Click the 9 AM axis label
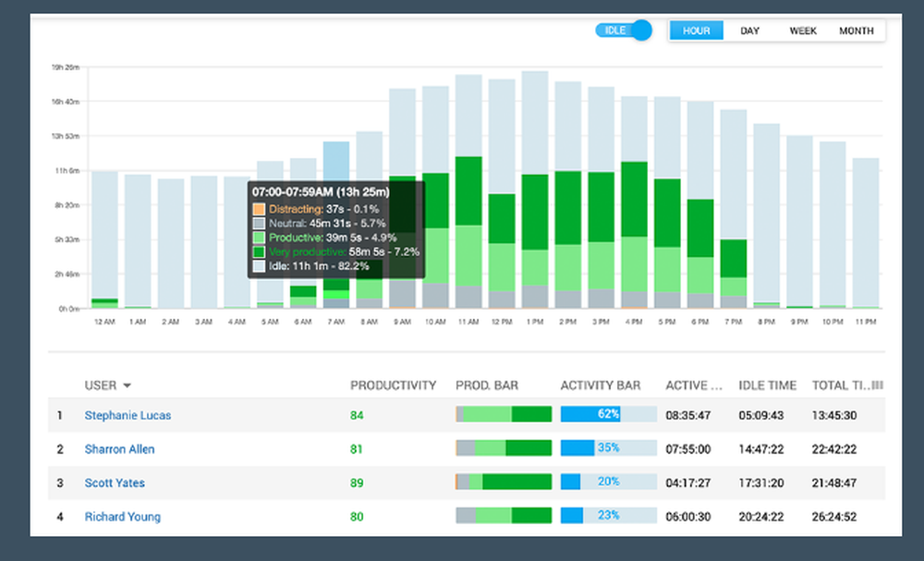Screen dimensions: 924x561 click(403, 322)
